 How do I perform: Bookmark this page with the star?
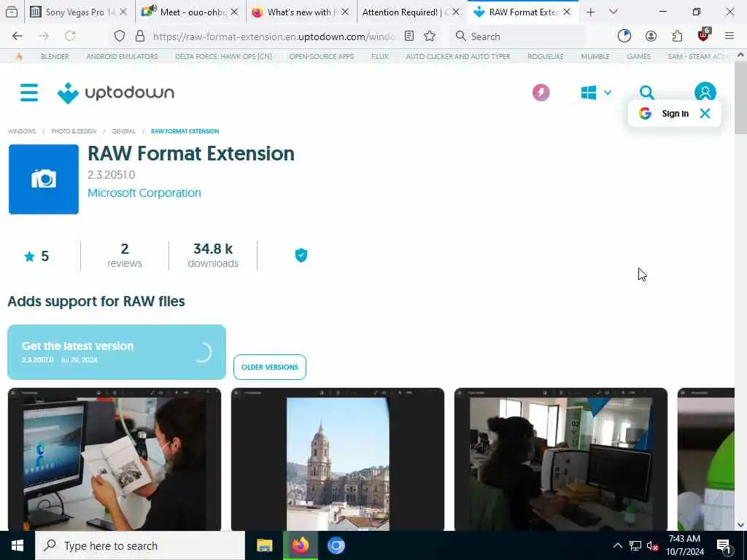(x=430, y=36)
